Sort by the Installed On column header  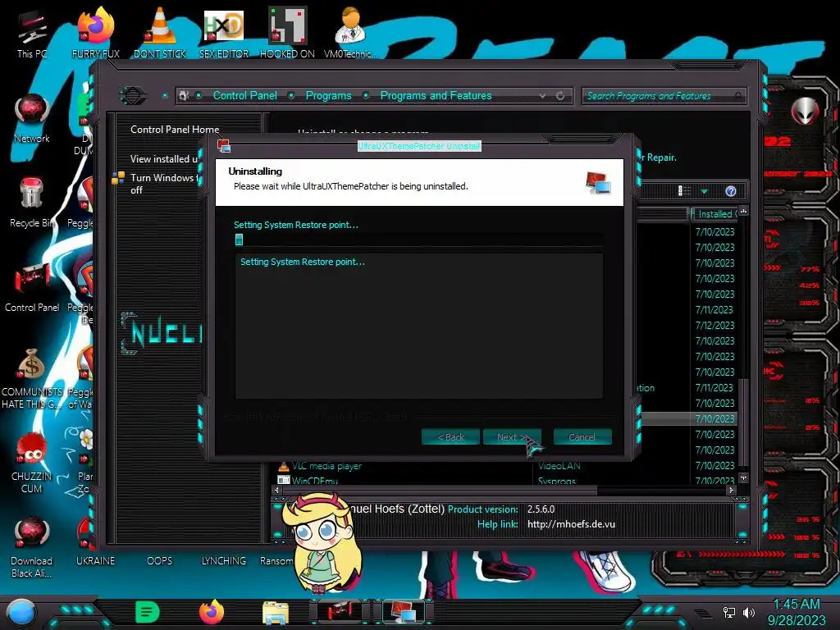tap(715, 214)
